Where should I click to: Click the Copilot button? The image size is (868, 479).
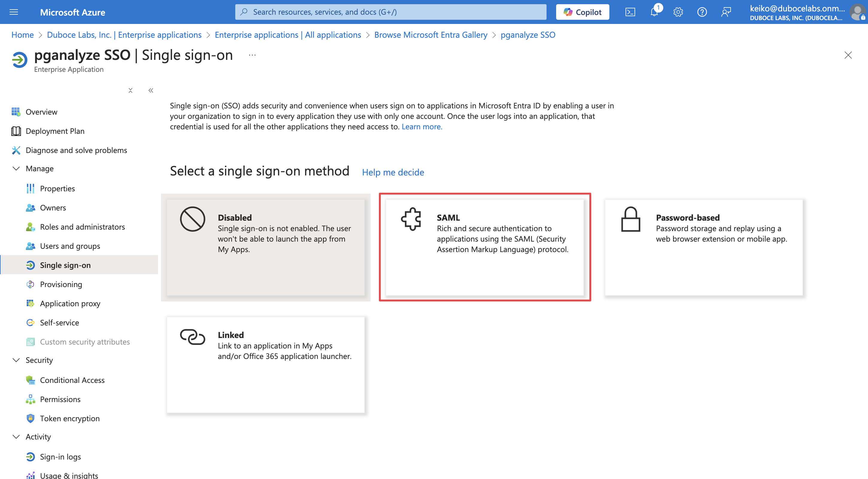(x=582, y=12)
